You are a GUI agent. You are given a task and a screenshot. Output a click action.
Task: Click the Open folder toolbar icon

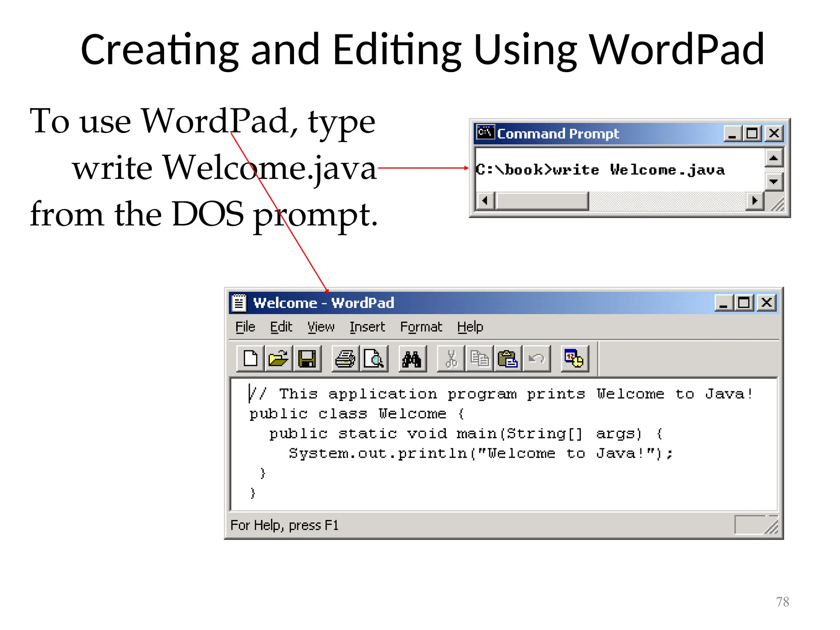click(278, 359)
